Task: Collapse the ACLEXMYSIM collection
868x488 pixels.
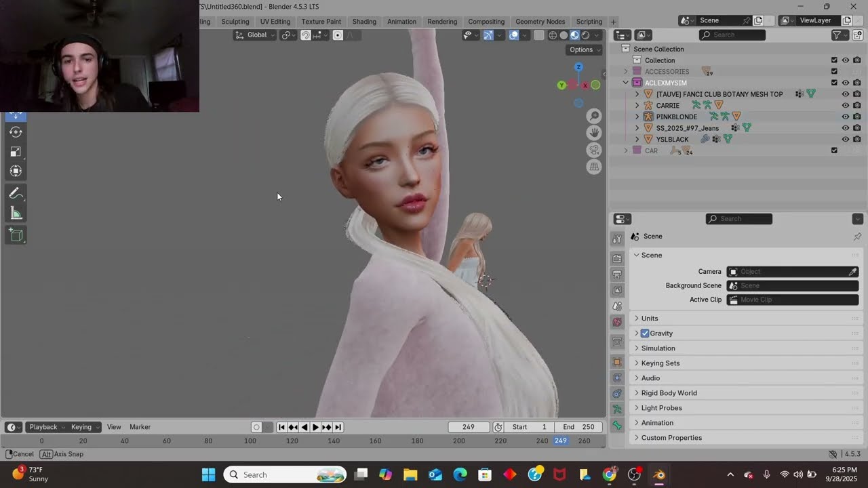Action: tap(626, 83)
